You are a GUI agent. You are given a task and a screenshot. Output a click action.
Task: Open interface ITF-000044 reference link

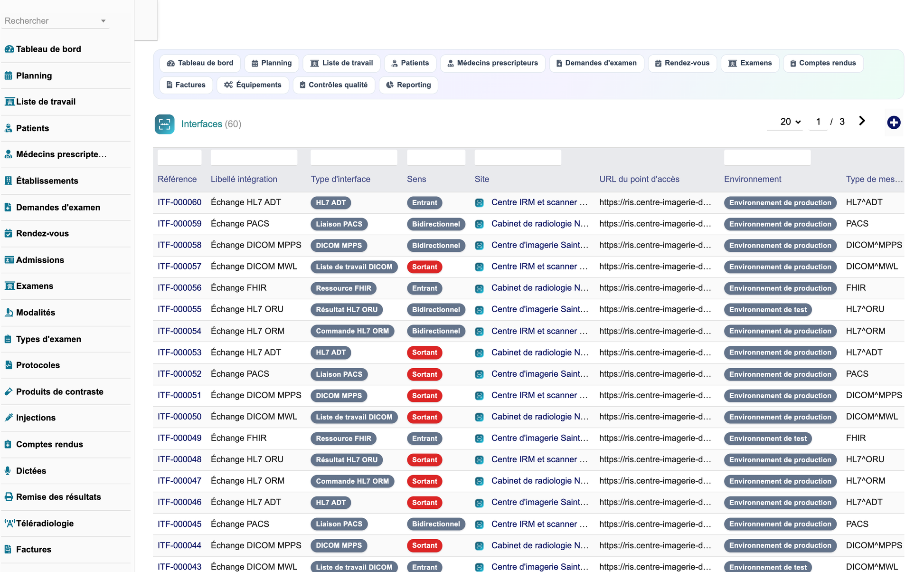[x=179, y=545]
